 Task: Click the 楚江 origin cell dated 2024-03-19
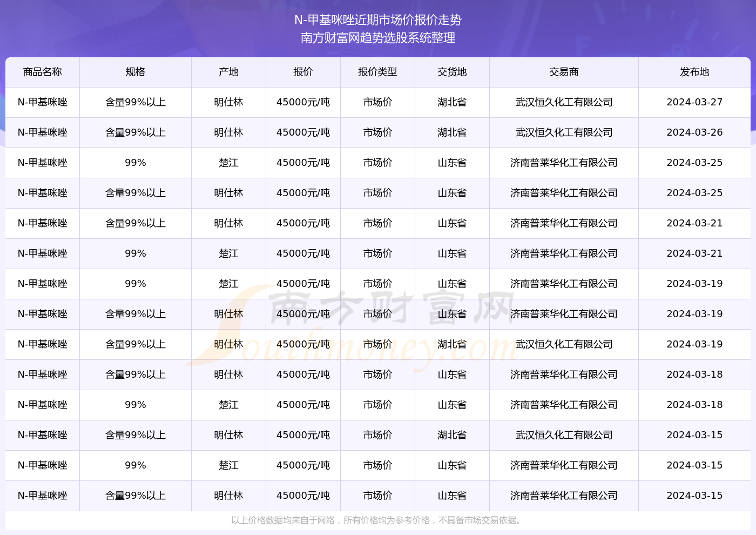(228, 284)
